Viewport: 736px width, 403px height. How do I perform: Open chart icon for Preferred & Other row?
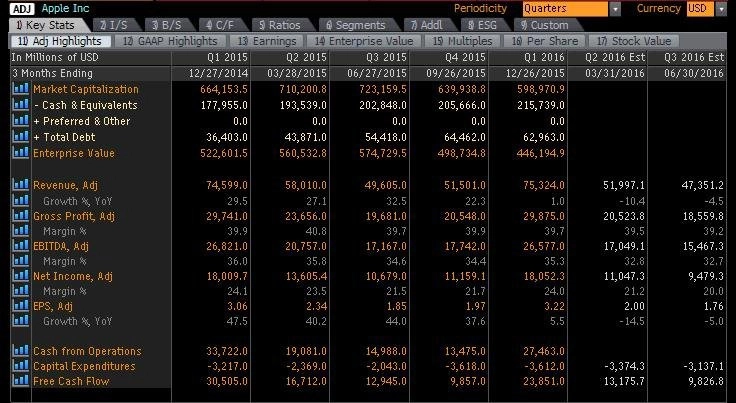(x=21, y=121)
